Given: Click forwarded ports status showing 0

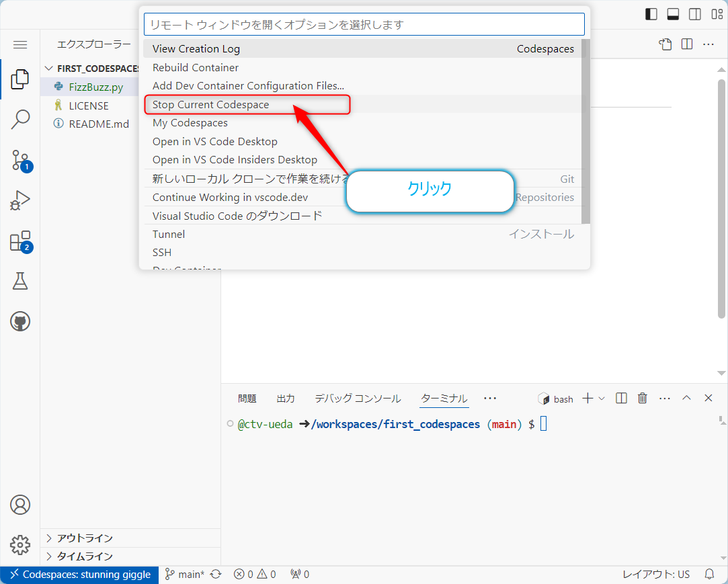Looking at the screenshot, I should pos(300,575).
